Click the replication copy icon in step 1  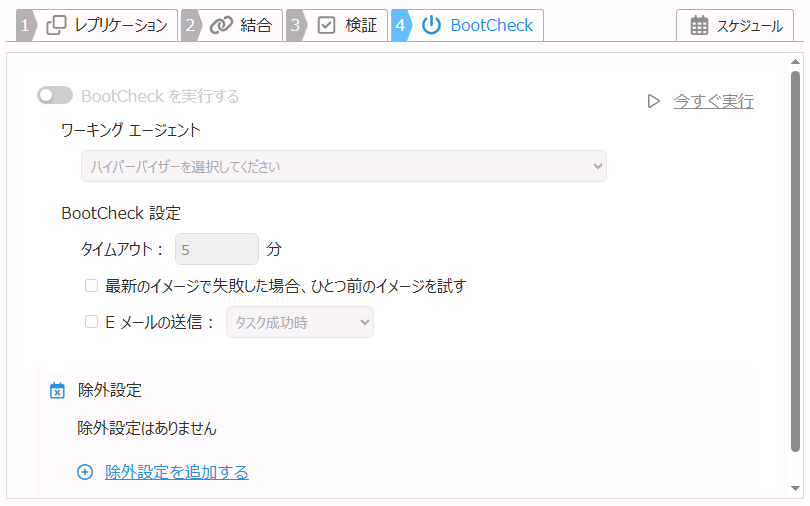pos(57,25)
